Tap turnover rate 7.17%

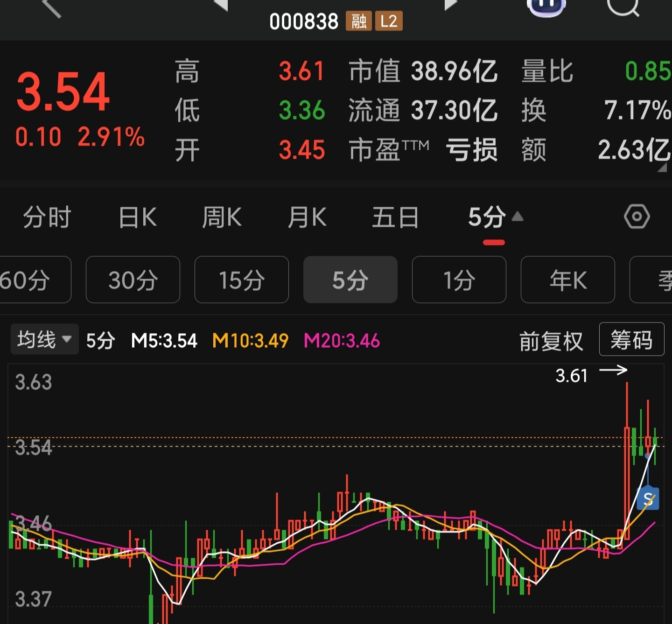637,111
